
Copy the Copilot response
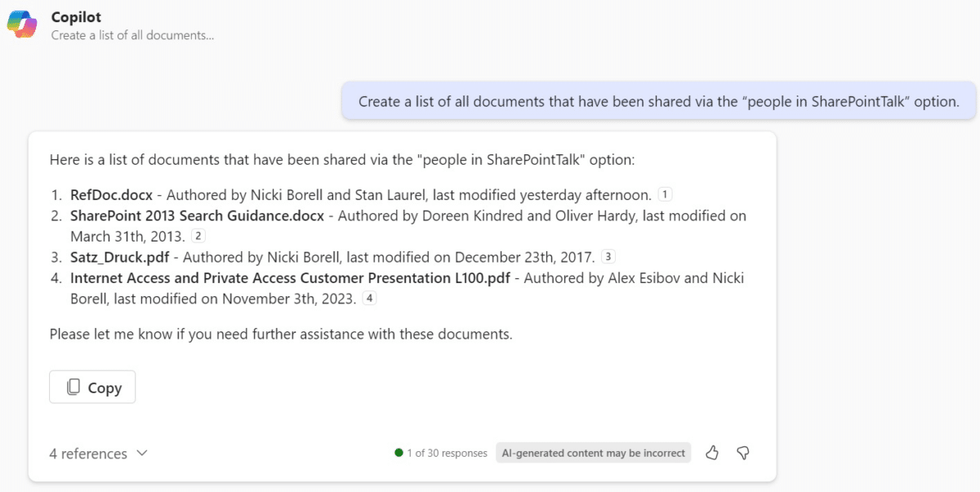click(92, 388)
